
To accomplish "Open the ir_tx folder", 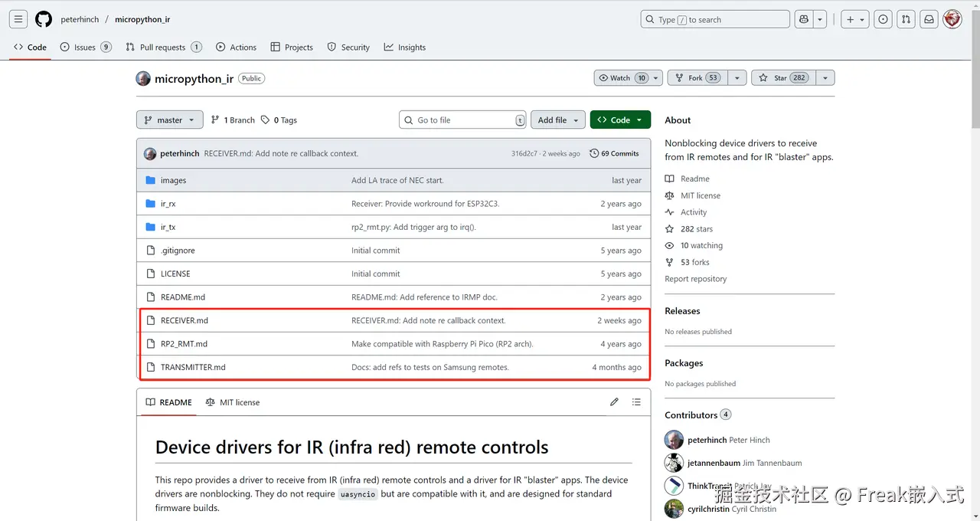I will coord(168,227).
